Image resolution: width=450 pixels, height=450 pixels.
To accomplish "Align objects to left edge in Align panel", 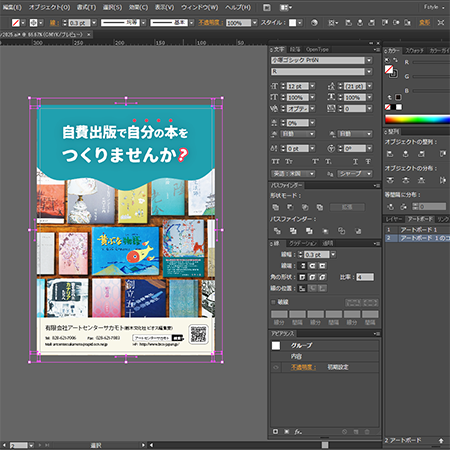I will 390,154.
